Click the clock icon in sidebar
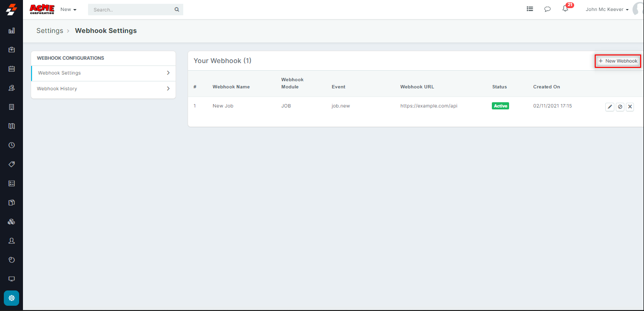The height and width of the screenshot is (311, 644). [12, 145]
